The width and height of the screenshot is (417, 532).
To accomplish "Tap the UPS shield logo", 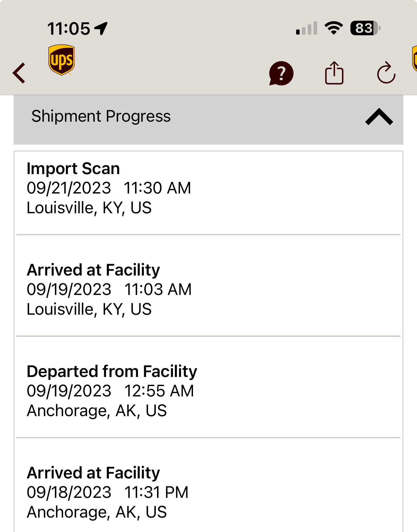I will coord(61,60).
